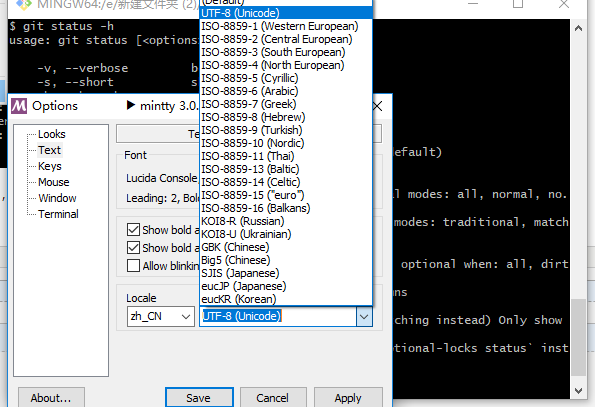This screenshot has height=407, width=595.
Task: Open the Window options category
Action: 57,198
